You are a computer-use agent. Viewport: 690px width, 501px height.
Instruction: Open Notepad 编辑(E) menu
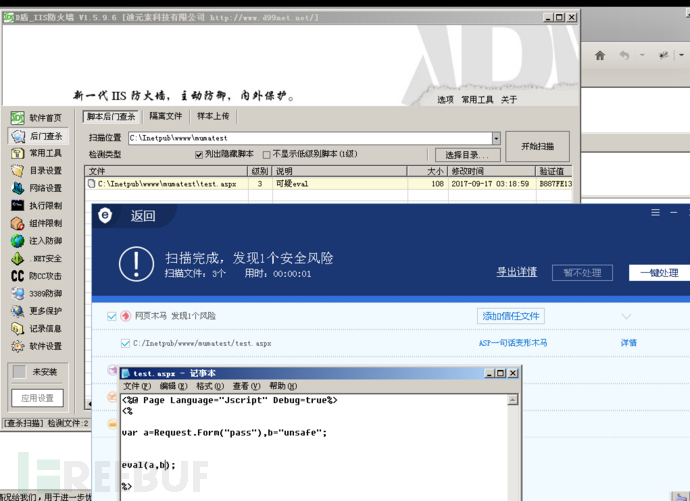(x=173, y=386)
